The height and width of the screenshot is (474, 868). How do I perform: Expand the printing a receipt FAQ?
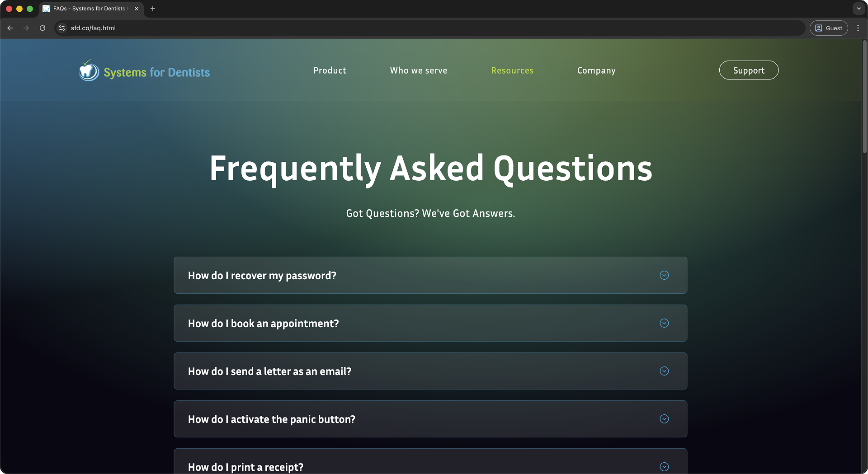[x=664, y=467]
